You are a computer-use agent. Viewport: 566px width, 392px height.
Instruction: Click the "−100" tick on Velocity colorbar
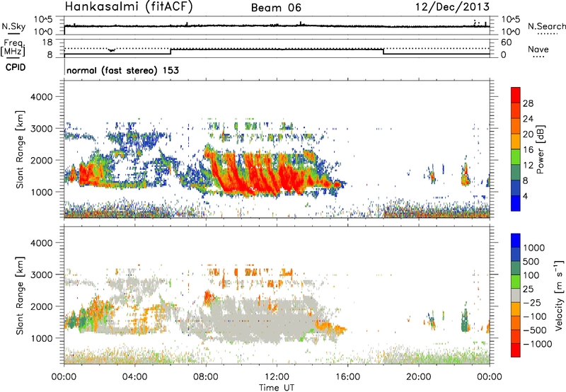[x=534, y=316]
